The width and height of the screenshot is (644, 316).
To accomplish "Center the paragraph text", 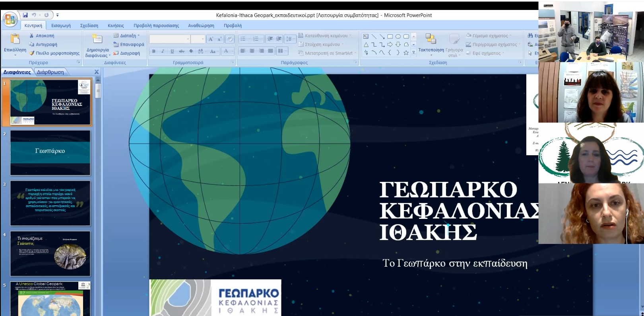I will click(x=252, y=51).
